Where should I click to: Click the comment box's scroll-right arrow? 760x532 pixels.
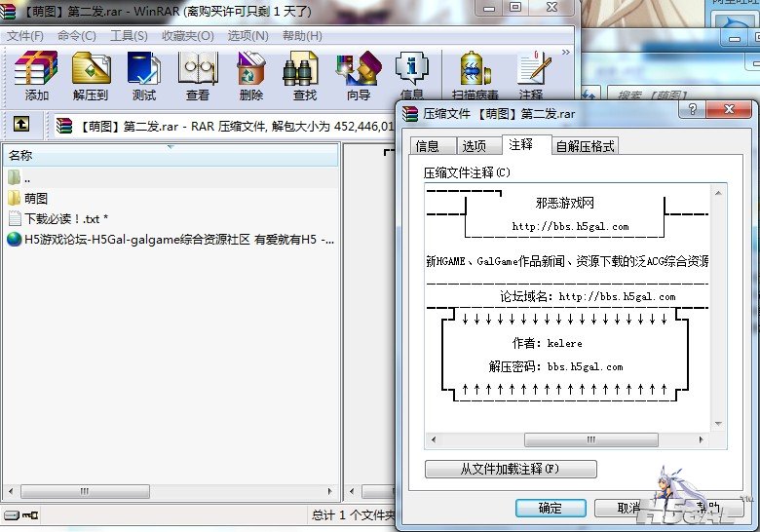[701, 439]
